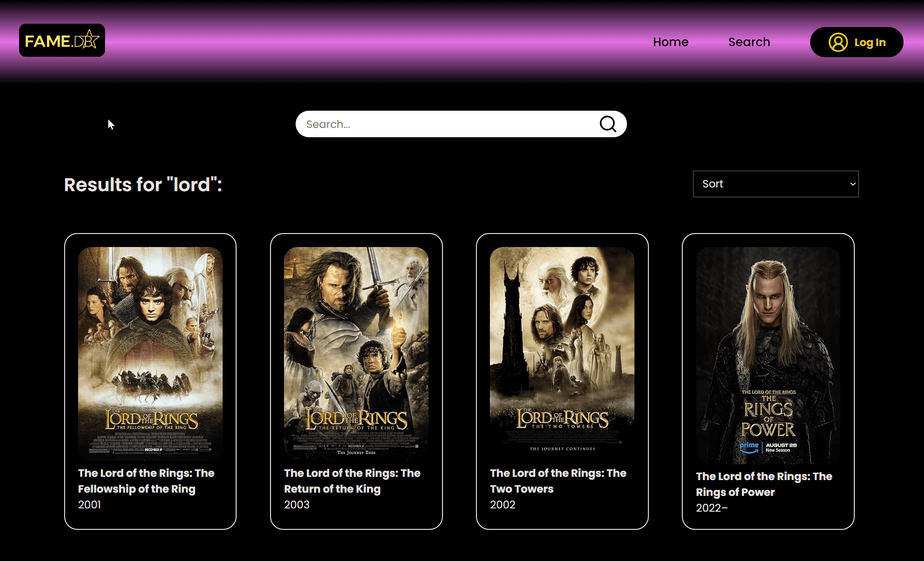Image resolution: width=924 pixels, height=561 pixels.
Task: Select the card showing year 2002
Action: [562, 381]
